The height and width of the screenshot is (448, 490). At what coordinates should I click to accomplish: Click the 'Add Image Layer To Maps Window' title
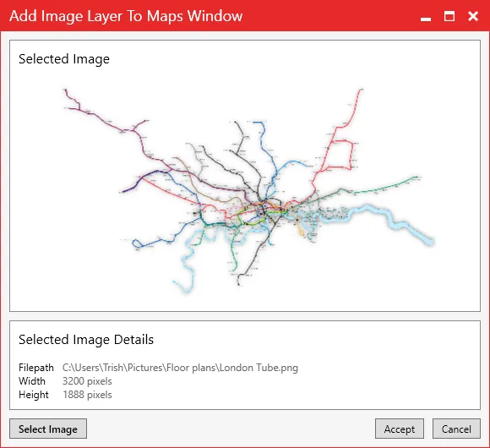(x=126, y=16)
